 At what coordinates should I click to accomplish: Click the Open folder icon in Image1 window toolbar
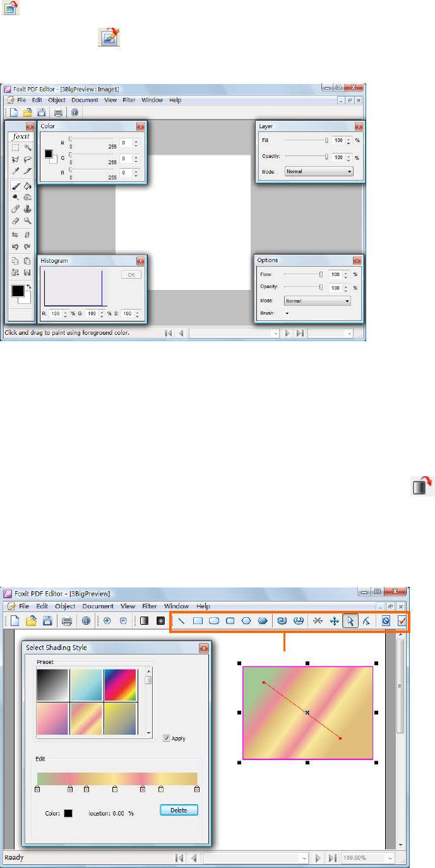click(28, 113)
